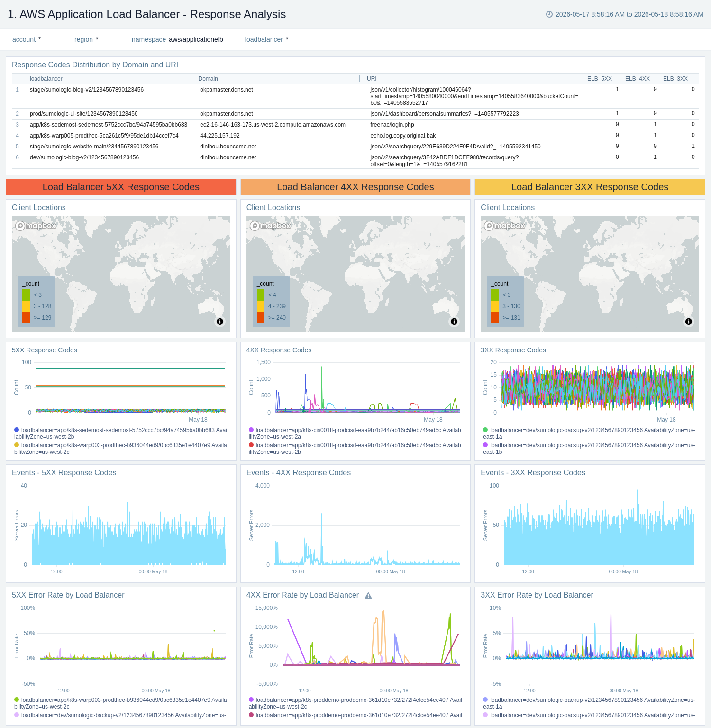Click the clock icon beside time range

[549, 14]
